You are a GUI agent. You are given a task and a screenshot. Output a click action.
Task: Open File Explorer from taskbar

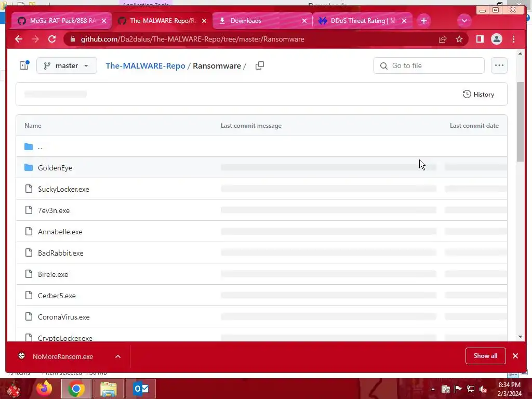point(108,389)
